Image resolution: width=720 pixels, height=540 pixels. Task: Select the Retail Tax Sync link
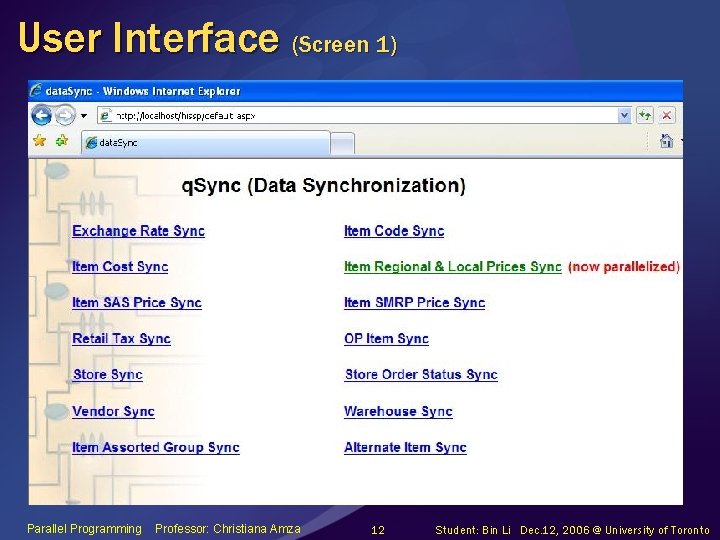[x=121, y=339]
